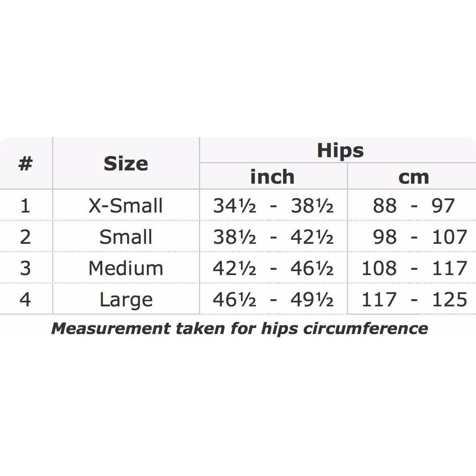This screenshot has height=476, width=476.
Task: Click the 34½ - 38½ inch range
Action: [273, 206]
